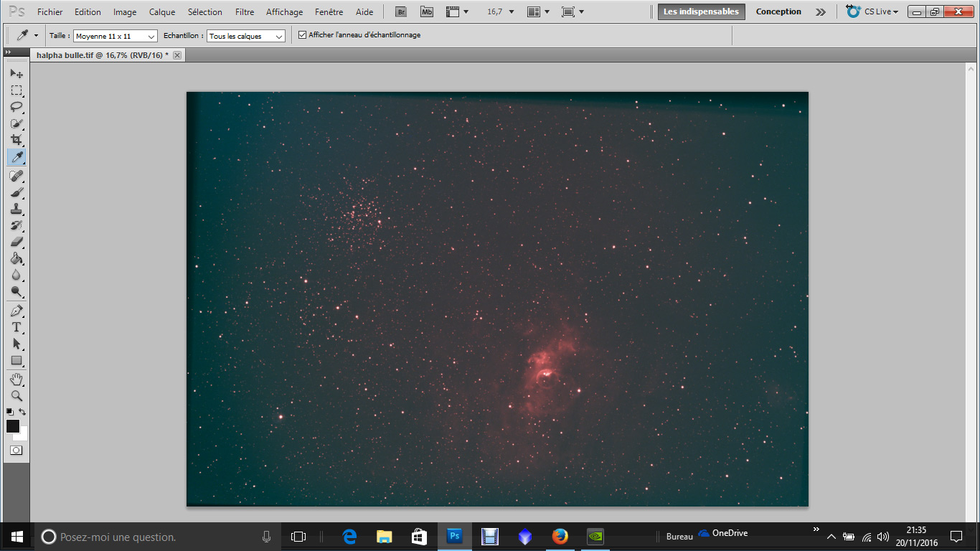Select the Crop tool
Screen dimensions: 980x551
tap(17, 140)
